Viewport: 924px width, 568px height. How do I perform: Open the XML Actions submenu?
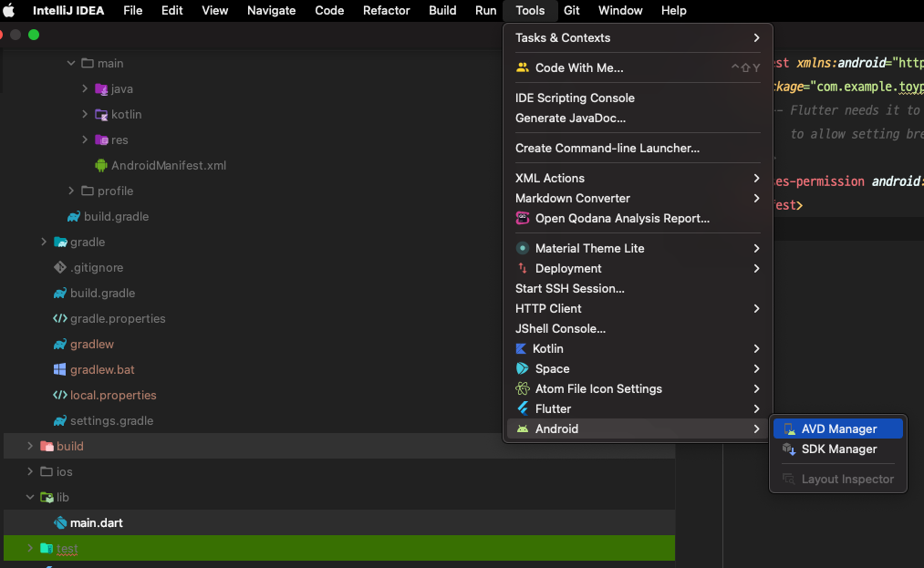(x=637, y=178)
